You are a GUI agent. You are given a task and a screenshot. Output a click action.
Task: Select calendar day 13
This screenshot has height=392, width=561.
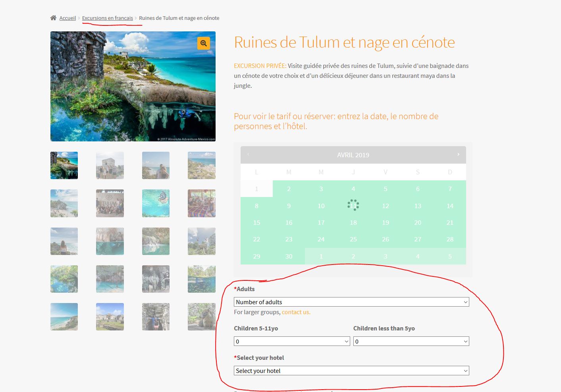pos(418,206)
